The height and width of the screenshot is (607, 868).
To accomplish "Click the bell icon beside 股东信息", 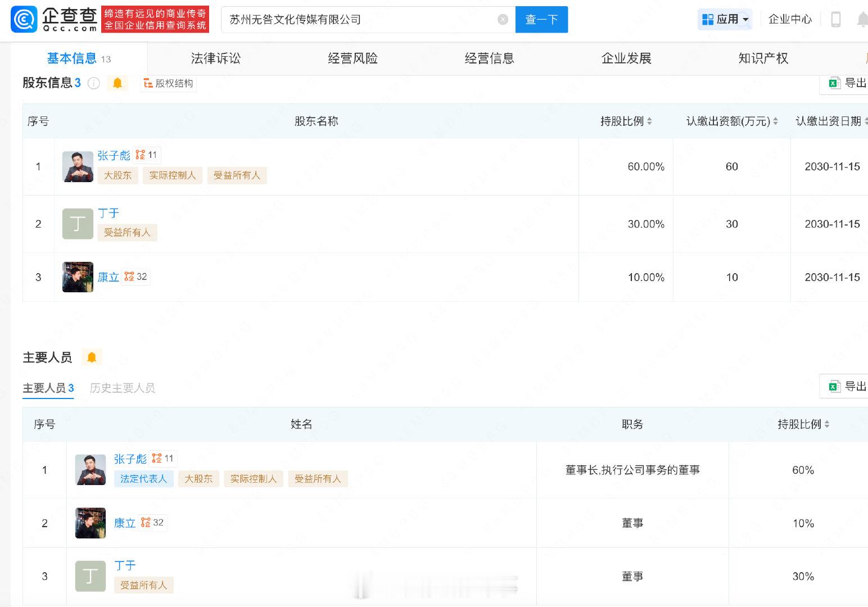I will click(x=117, y=83).
